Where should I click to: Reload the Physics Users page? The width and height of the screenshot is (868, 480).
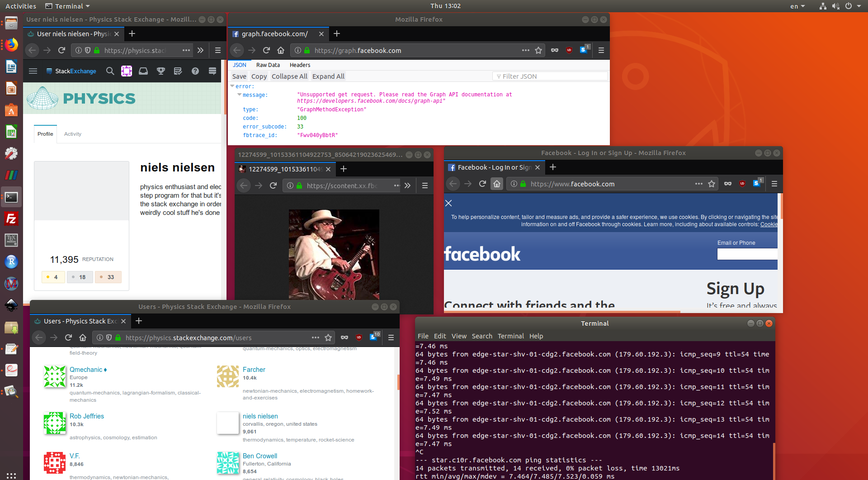coord(68,337)
